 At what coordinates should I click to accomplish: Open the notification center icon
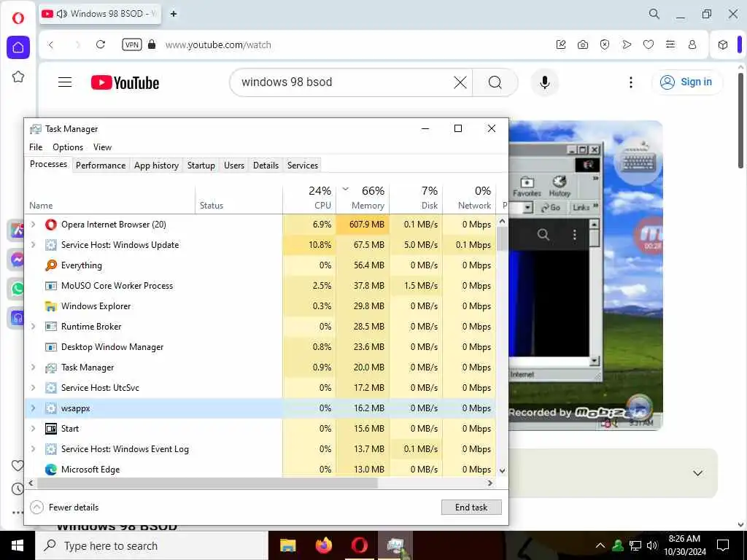coord(723,545)
